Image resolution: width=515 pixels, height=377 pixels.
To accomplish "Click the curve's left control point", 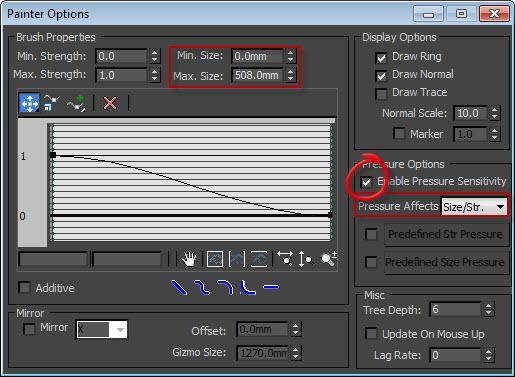I will (x=53, y=155).
